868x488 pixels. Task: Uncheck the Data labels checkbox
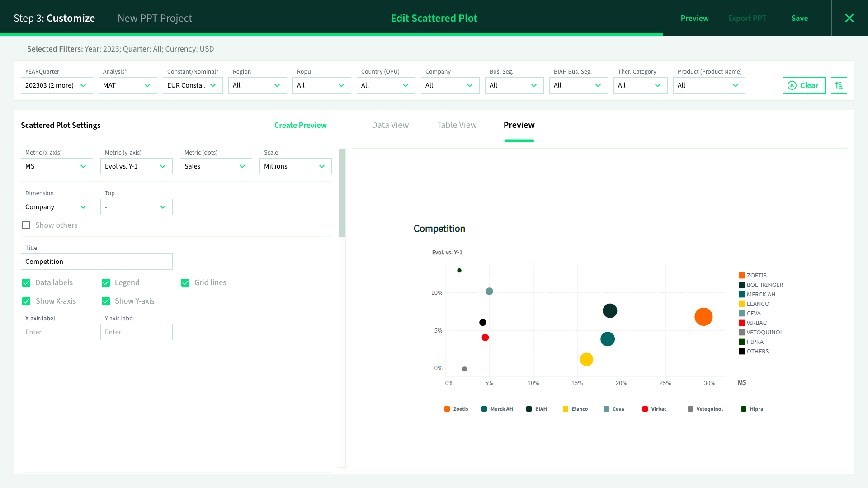(x=26, y=282)
